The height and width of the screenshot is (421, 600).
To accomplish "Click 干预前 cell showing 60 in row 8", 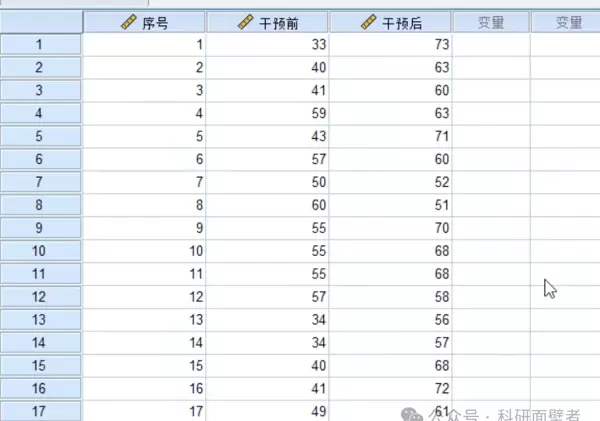I will [268, 204].
